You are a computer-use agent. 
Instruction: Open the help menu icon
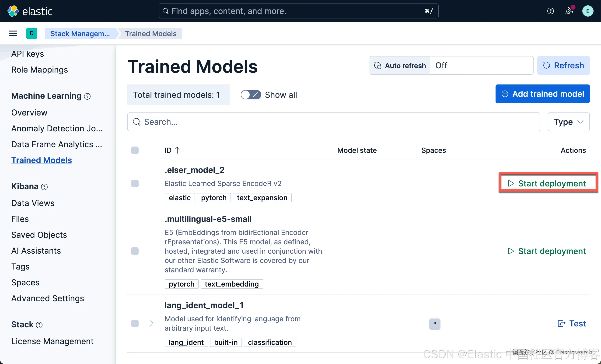[550, 11]
